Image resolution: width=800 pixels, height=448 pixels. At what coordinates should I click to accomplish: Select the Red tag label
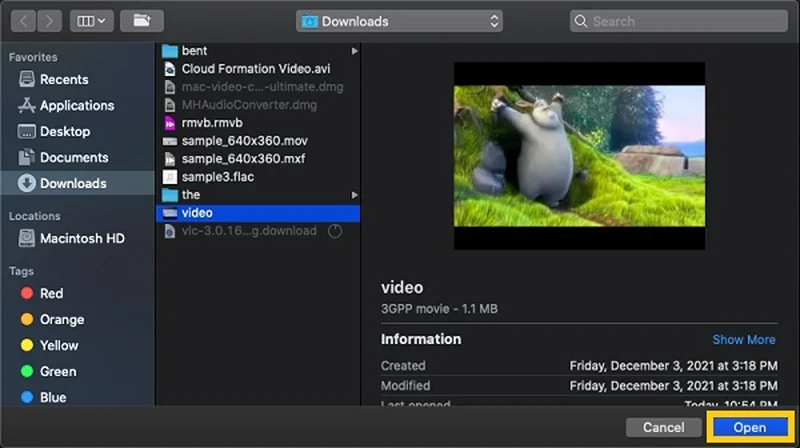(52, 293)
